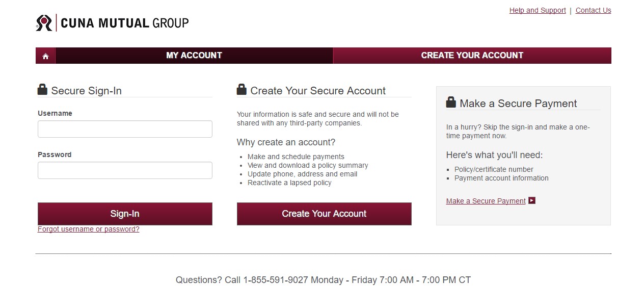Screen dimensions: 644x308
Task: Click the red arrow icon after Make a Secure Payment
Action: [531, 200]
